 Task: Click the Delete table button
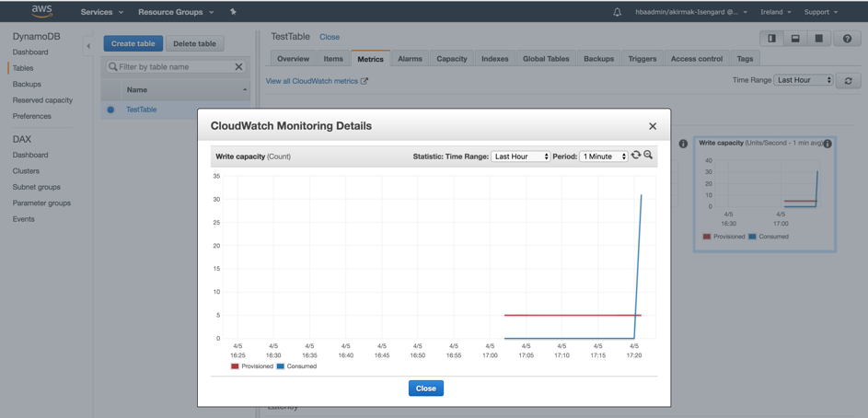pyautogui.click(x=194, y=44)
